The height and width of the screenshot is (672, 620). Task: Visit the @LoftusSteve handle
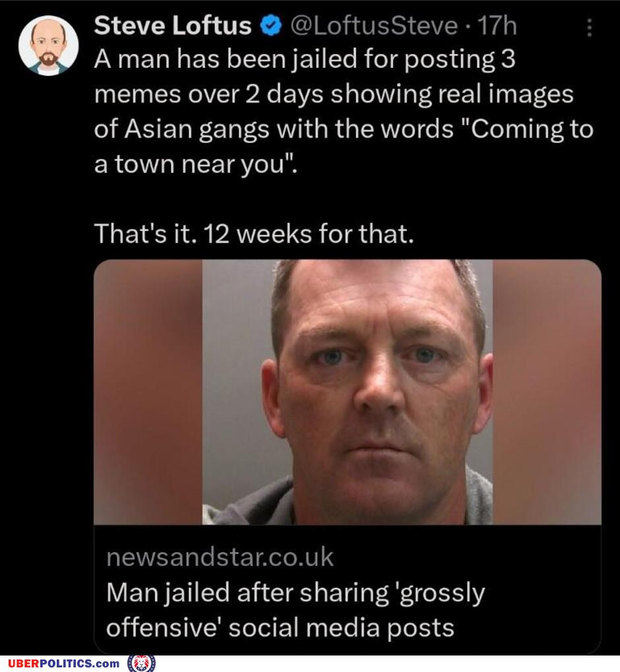click(x=375, y=26)
